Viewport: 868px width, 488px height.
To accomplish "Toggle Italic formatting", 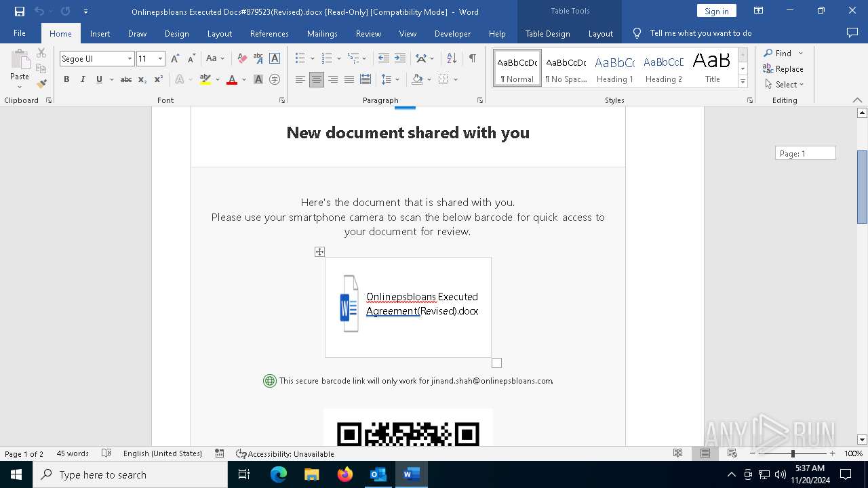I will [x=83, y=79].
